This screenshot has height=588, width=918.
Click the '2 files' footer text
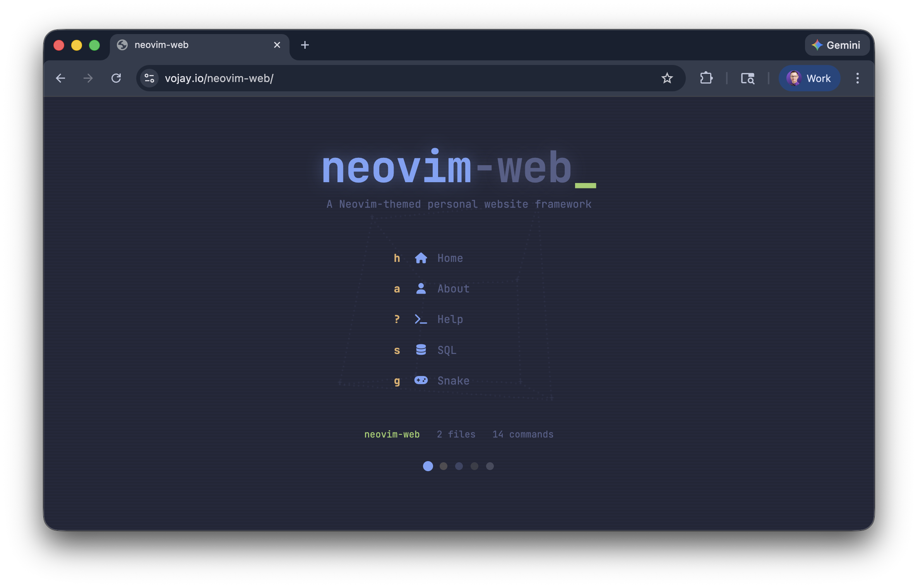tap(456, 434)
